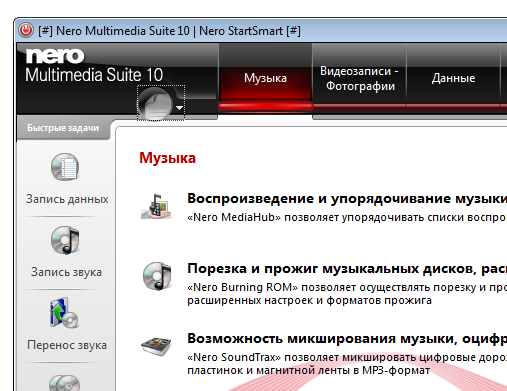The height and width of the screenshot is (391, 507).
Task: Click the Запись данных disc icon
Action: point(65,167)
